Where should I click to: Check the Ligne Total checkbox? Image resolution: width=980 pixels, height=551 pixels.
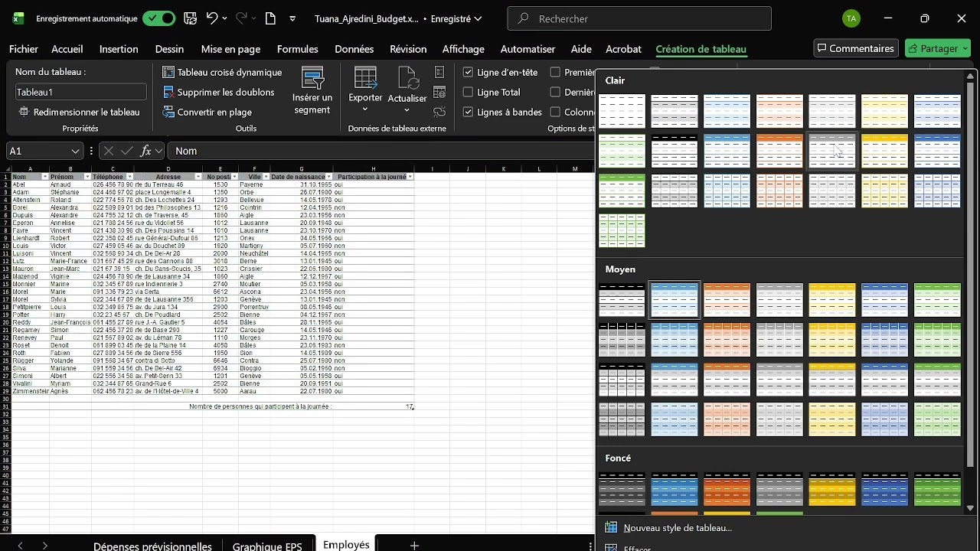click(468, 92)
